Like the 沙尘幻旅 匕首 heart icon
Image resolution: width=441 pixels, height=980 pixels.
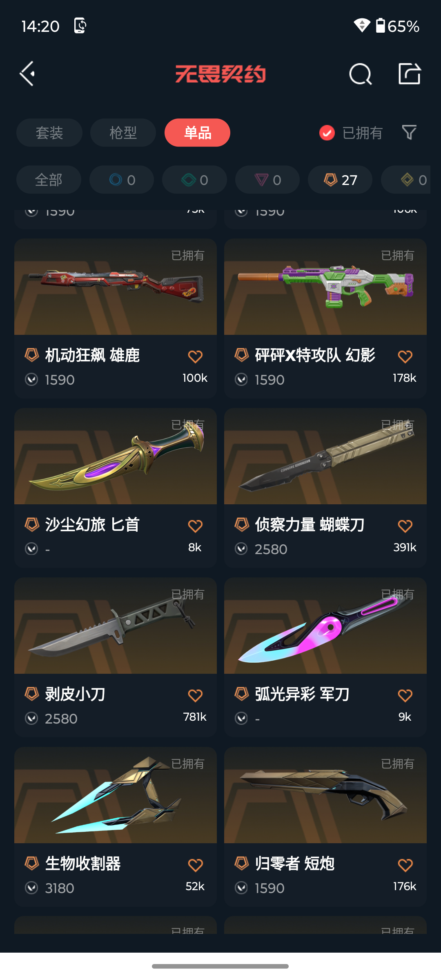195,526
